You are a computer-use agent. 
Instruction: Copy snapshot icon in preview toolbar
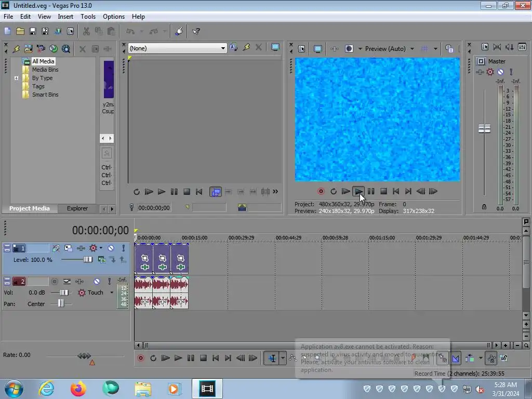pyautogui.click(x=449, y=49)
